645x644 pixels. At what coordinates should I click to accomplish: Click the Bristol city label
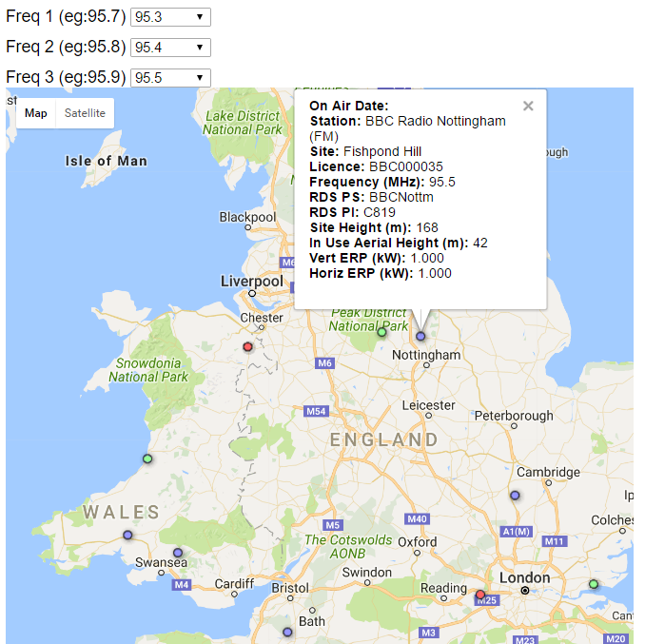point(290,588)
